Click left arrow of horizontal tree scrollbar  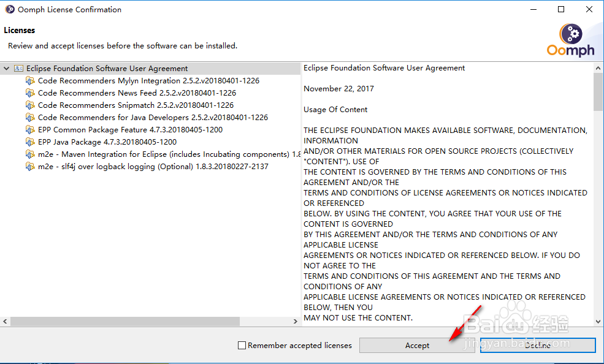point(5,321)
